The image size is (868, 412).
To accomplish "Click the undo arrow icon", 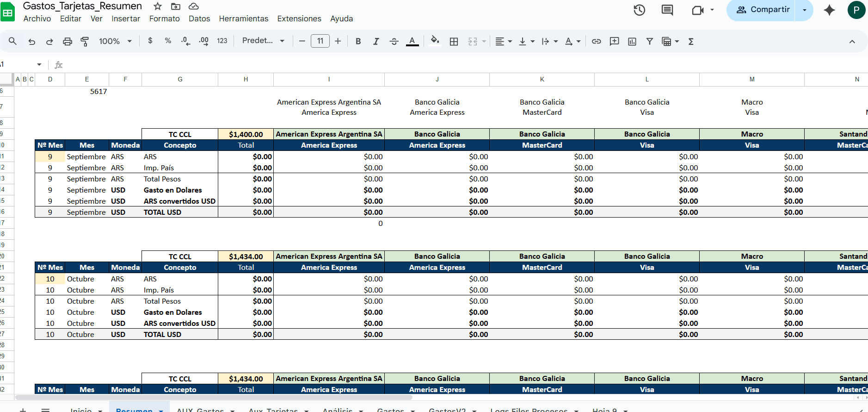I will pos(31,42).
